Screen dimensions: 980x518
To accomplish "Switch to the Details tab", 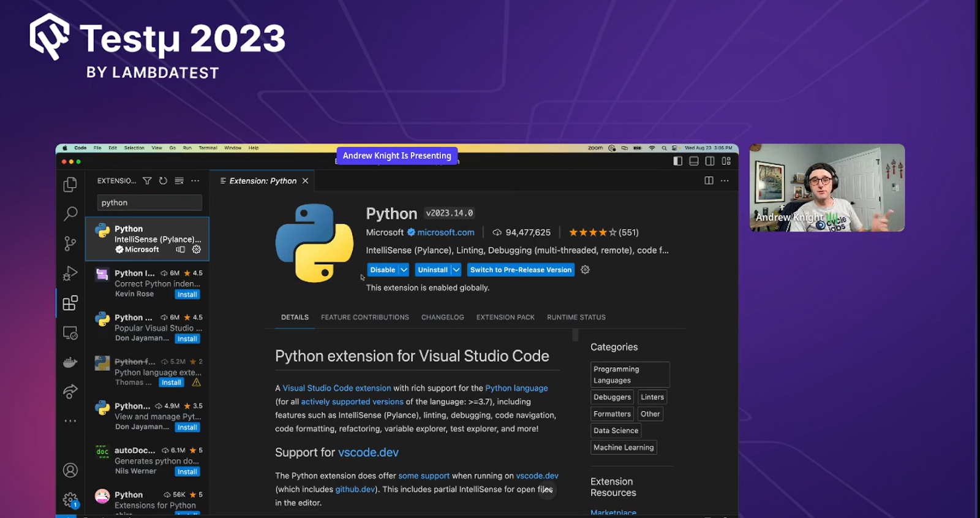I will pos(295,318).
